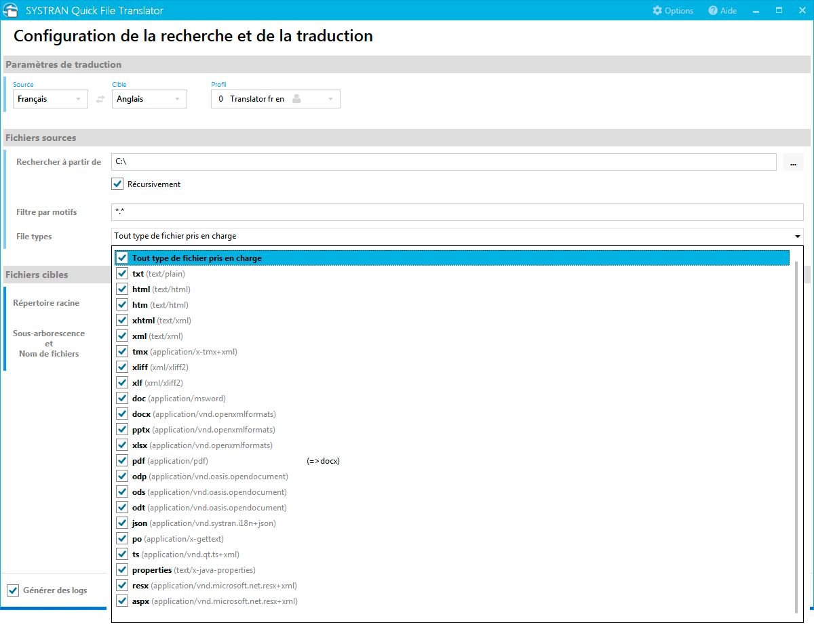
Task: Uncheck the xliff file type
Action: point(122,367)
